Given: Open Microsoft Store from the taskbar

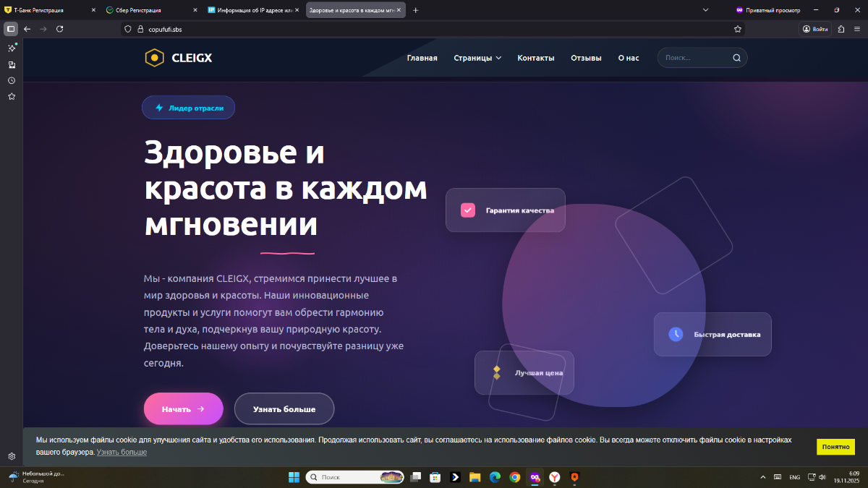Looking at the screenshot, I should pos(435,477).
